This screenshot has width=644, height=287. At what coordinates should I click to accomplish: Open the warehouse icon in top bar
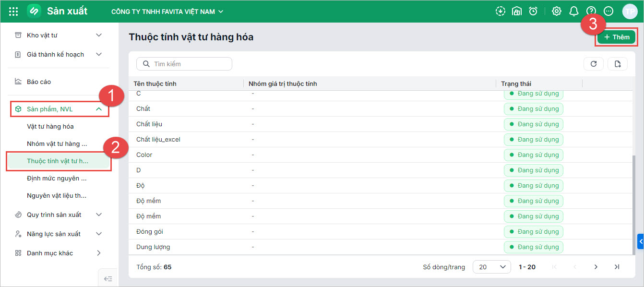click(517, 11)
